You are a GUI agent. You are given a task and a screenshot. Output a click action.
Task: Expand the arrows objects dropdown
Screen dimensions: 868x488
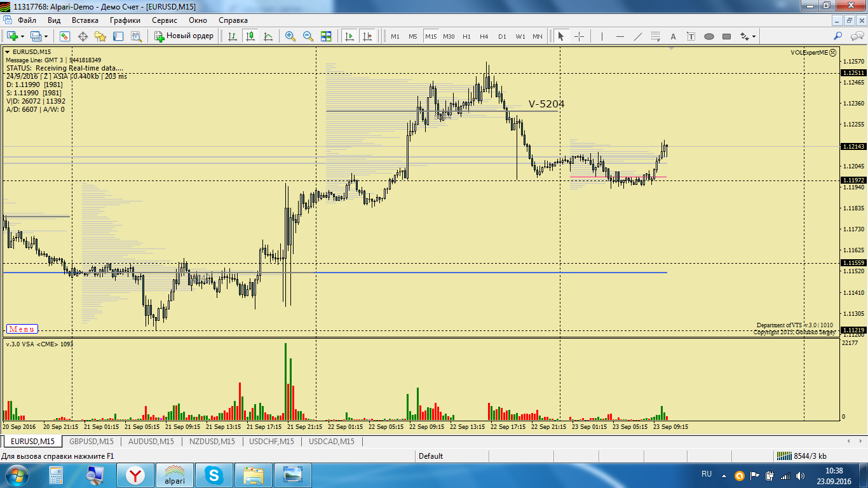[754, 36]
